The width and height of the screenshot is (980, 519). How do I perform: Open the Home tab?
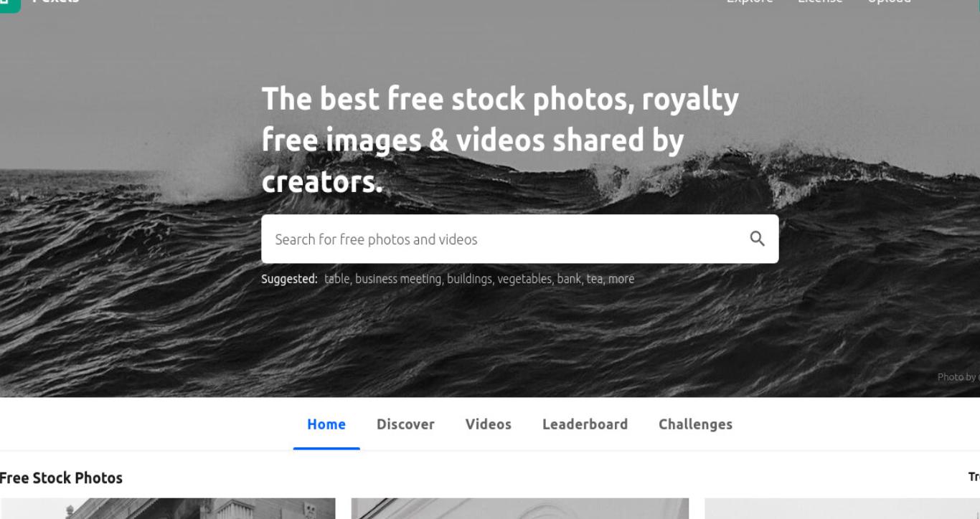[326, 424]
